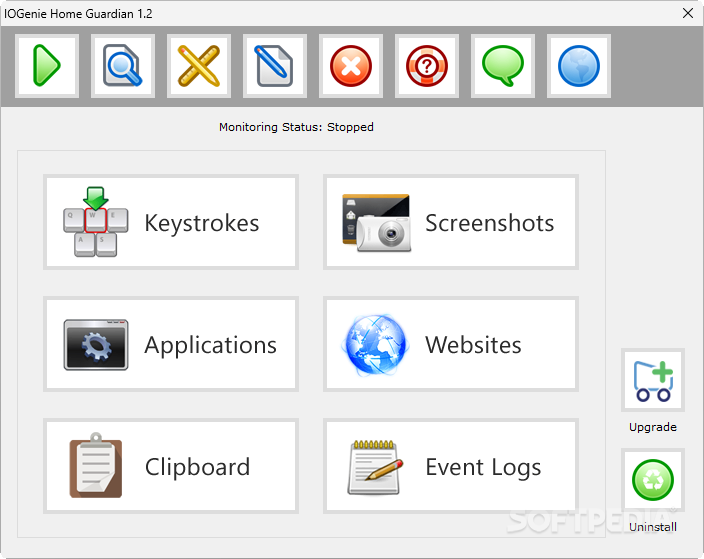Click the green recycle Uninstall icon

[x=653, y=480]
